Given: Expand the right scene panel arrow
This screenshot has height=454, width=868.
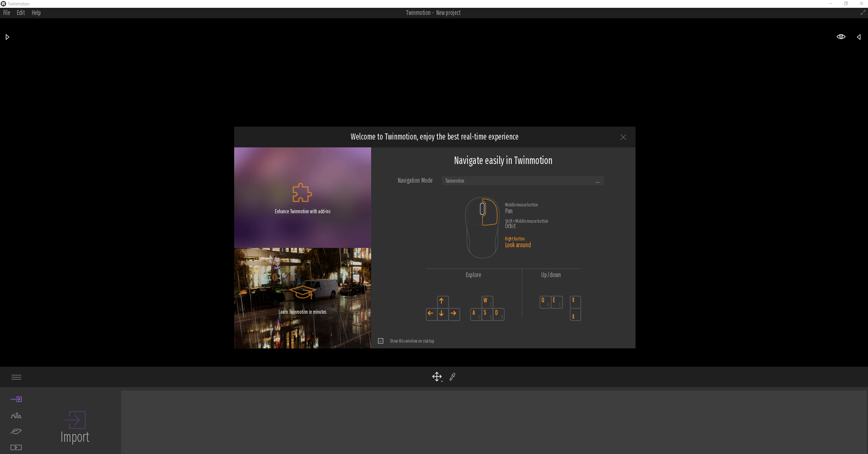Looking at the screenshot, I should tap(859, 37).
